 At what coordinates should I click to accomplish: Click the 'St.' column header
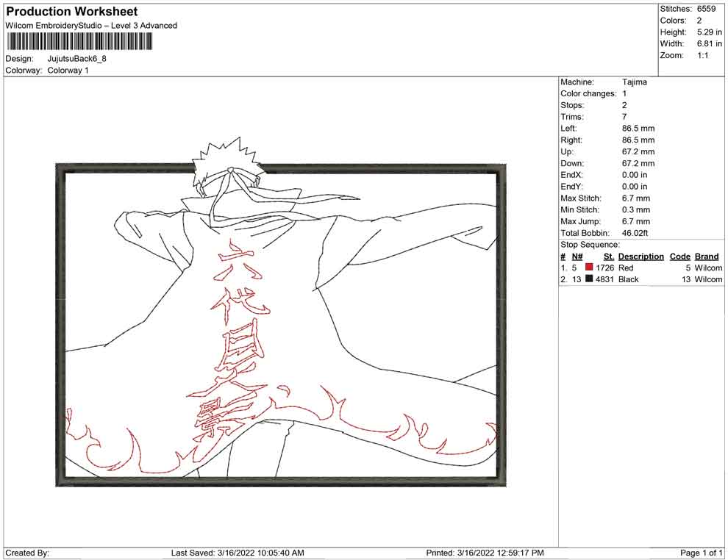(609, 256)
